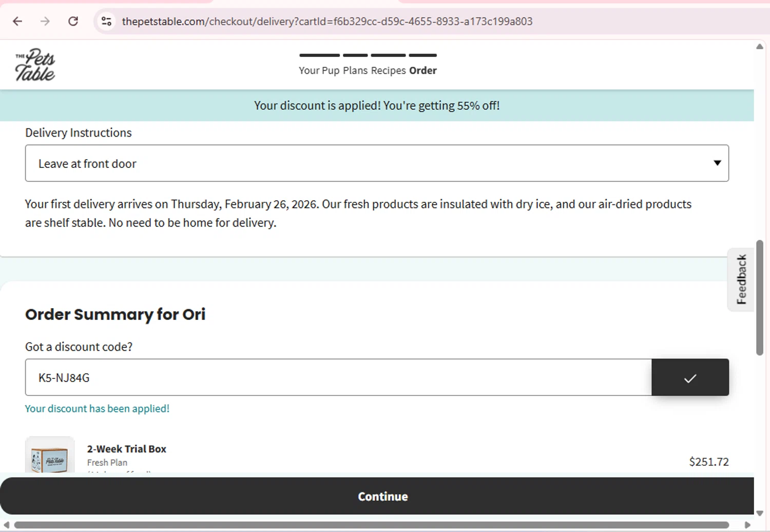This screenshot has width=770, height=532.
Task: Click the address bar URL
Action: point(327,22)
